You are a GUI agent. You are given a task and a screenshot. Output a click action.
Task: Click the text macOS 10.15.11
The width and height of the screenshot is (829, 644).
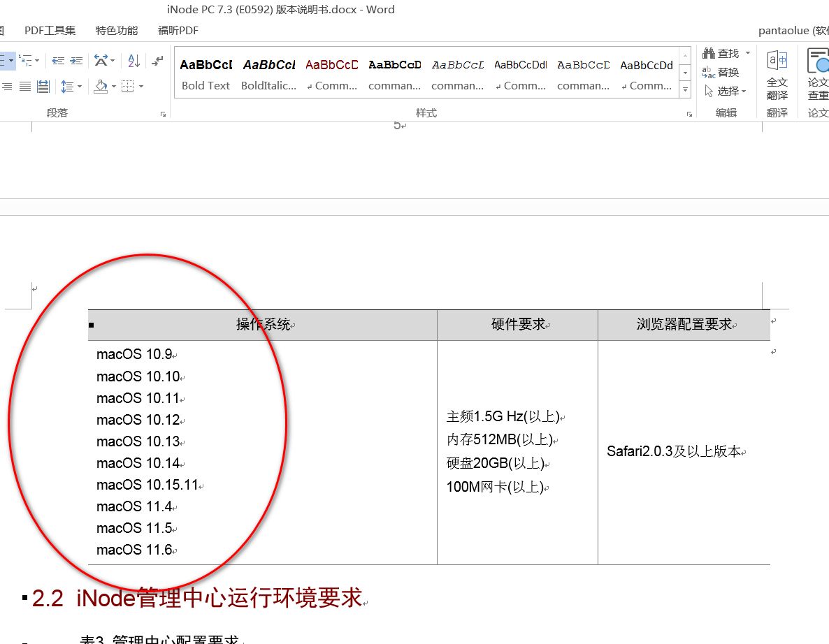click(x=147, y=485)
